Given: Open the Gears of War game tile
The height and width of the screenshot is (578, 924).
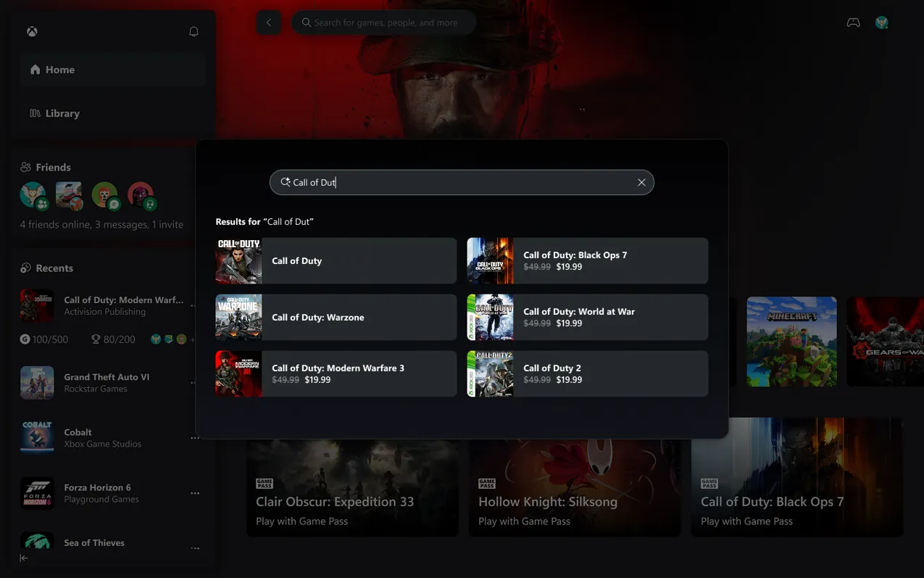Looking at the screenshot, I should 886,342.
